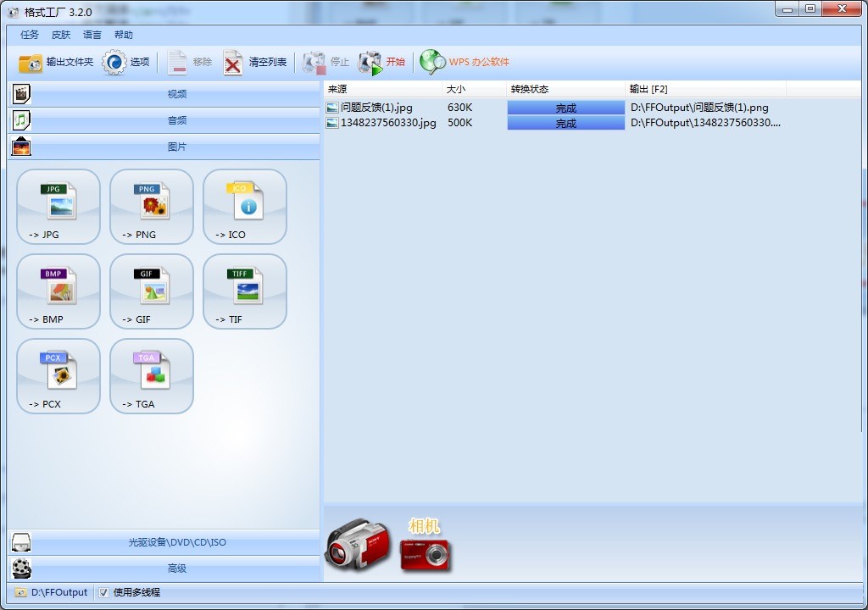
Task: Click file icon beside 问题反馈(1).jpg
Action: (x=332, y=108)
